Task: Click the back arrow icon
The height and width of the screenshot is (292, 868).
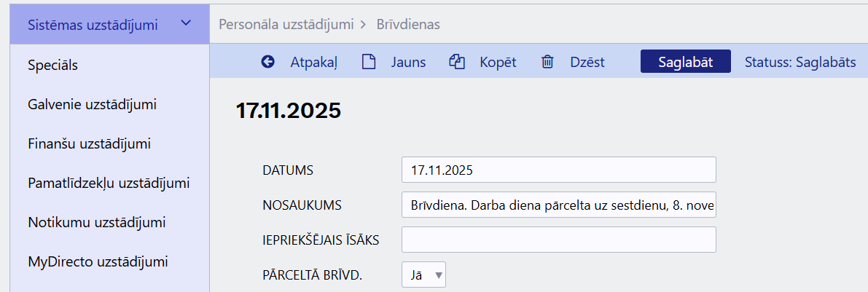Action: pyautogui.click(x=268, y=62)
